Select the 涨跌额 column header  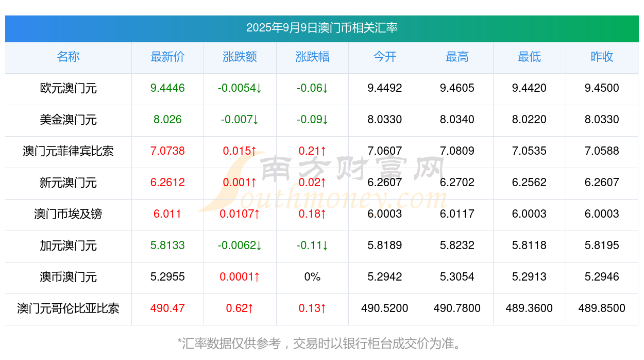coord(240,57)
